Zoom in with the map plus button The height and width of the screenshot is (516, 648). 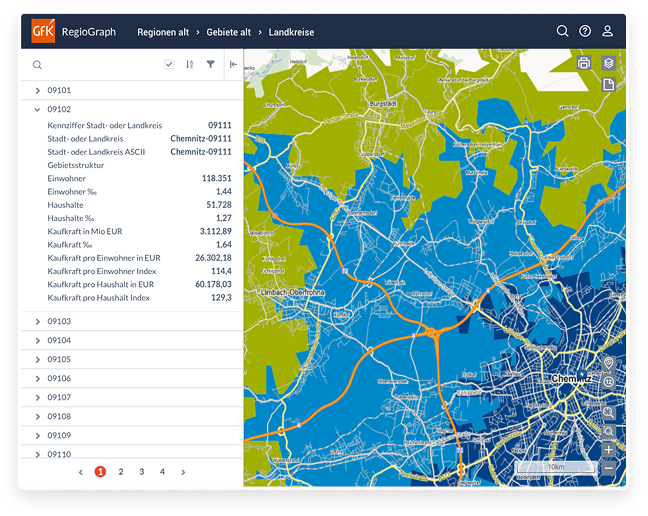click(x=609, y=449)
